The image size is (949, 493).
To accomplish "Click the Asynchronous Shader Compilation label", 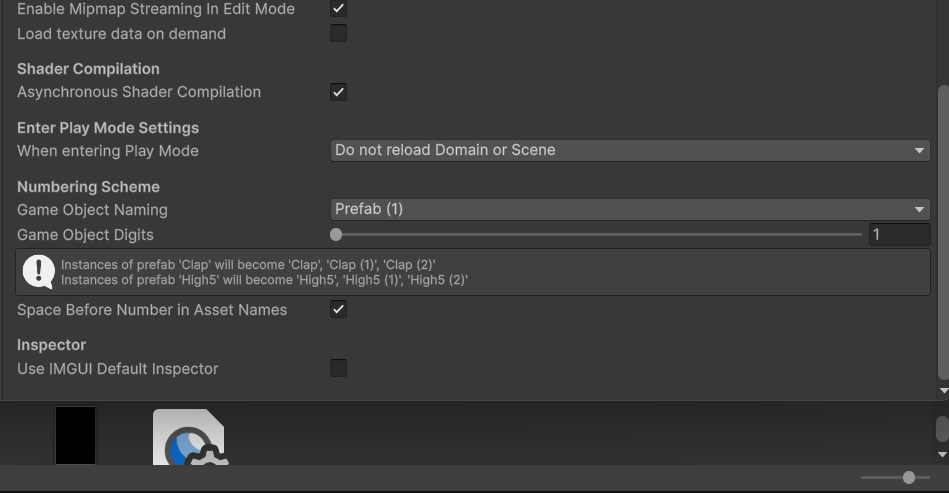I will (x=139, y=92).
